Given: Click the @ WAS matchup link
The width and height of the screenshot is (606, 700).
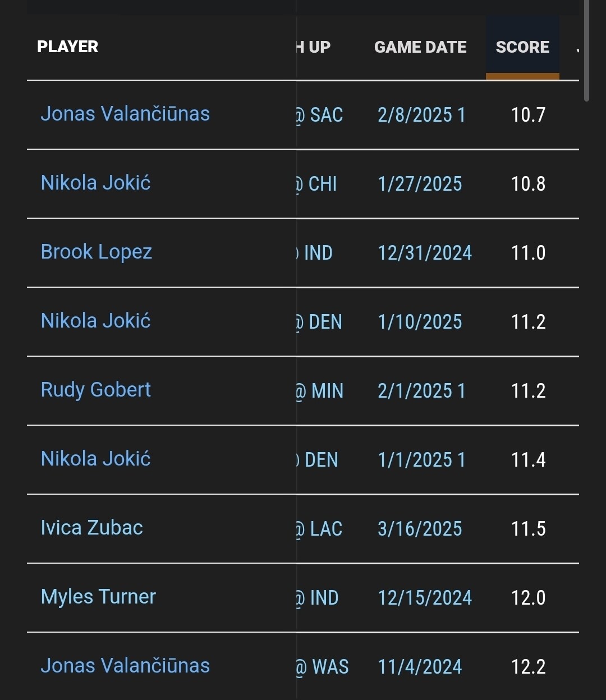Looking at the screenshot, I should coord(323,667).
